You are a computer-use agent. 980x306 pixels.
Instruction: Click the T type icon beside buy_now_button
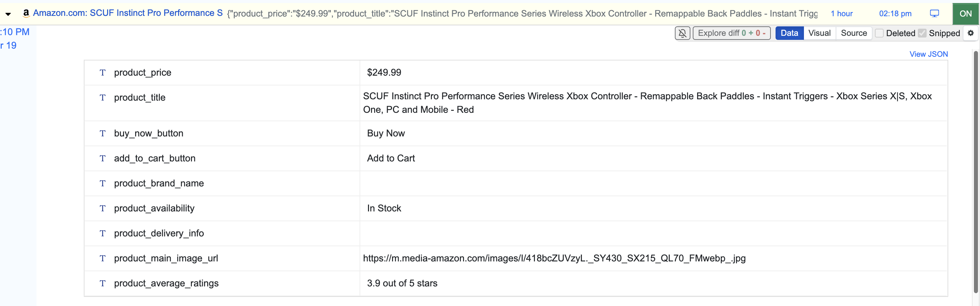click(x=102, y=133)
